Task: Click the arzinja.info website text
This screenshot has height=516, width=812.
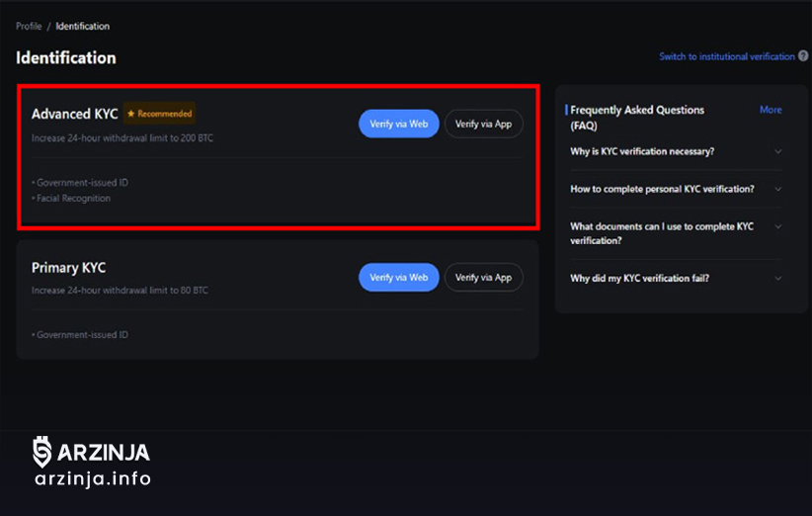Action: click(93, 479)
